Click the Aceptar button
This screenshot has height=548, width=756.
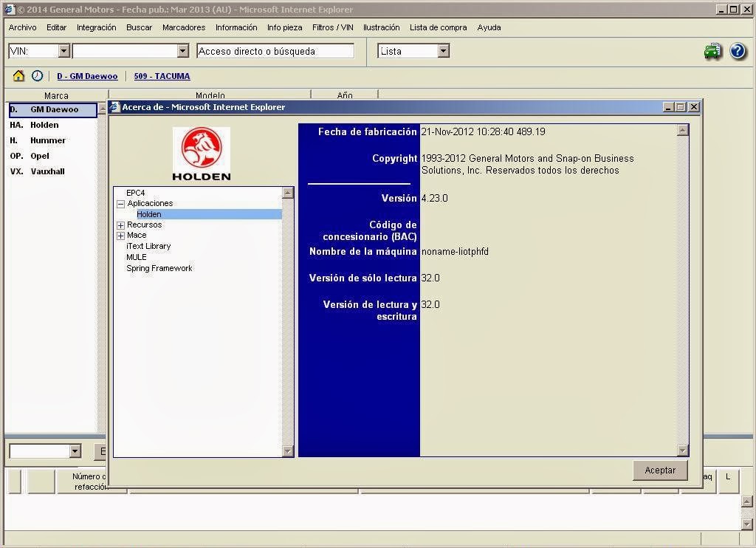pos(660,470)
